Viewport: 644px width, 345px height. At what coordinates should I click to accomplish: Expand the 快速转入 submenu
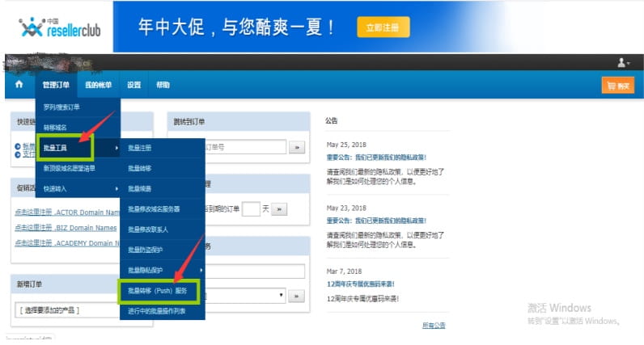coord(77,188)
